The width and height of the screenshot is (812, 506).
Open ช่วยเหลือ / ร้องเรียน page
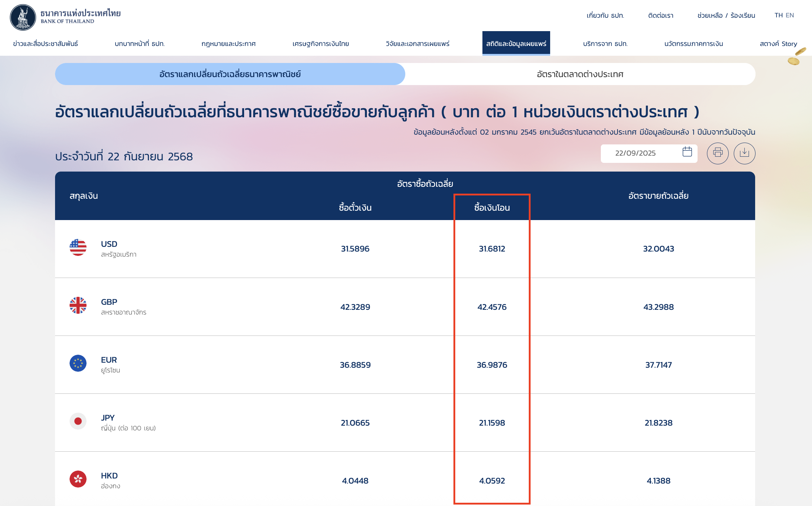726,15
